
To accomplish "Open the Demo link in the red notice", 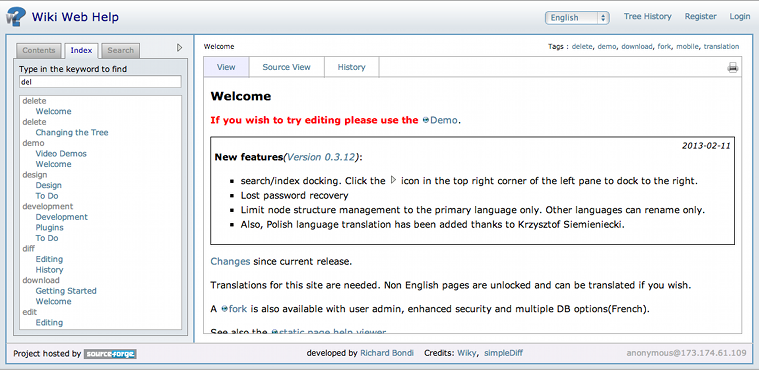I will point(443,120).
